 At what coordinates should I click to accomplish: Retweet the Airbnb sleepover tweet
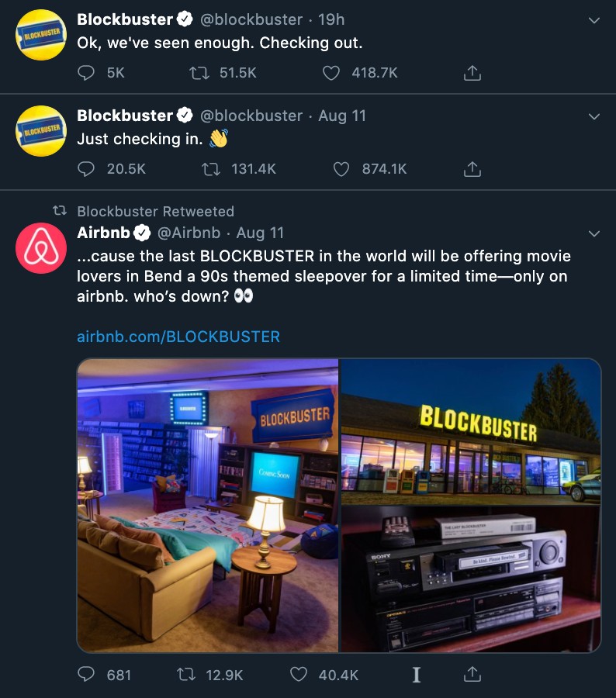point(186,675)
